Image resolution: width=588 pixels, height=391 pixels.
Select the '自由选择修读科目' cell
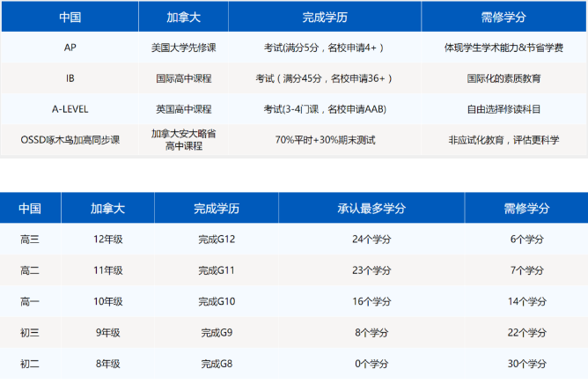click(503, 109)
